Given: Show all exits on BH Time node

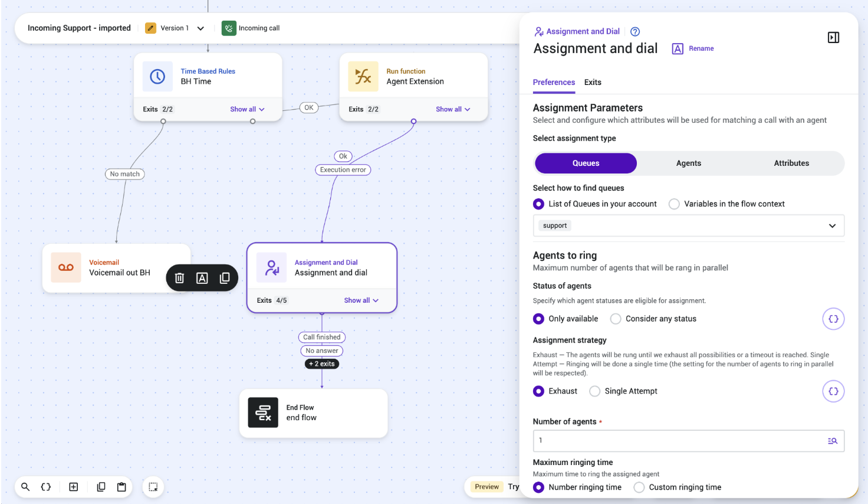Looking at the screenshot, I should 247,109.
